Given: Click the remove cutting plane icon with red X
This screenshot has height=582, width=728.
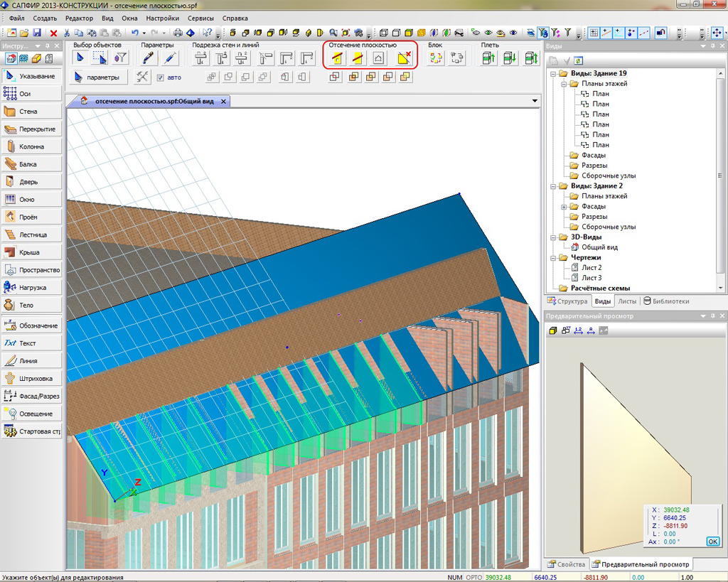Looking at the screenshot, I should tap(404, 58).
